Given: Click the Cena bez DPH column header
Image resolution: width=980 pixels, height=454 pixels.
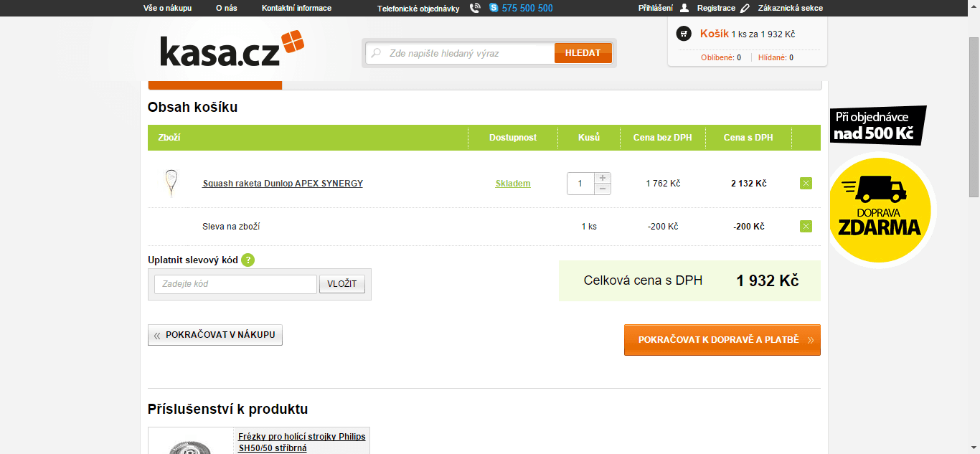Looking at the screenshot, I should [663, 138].
